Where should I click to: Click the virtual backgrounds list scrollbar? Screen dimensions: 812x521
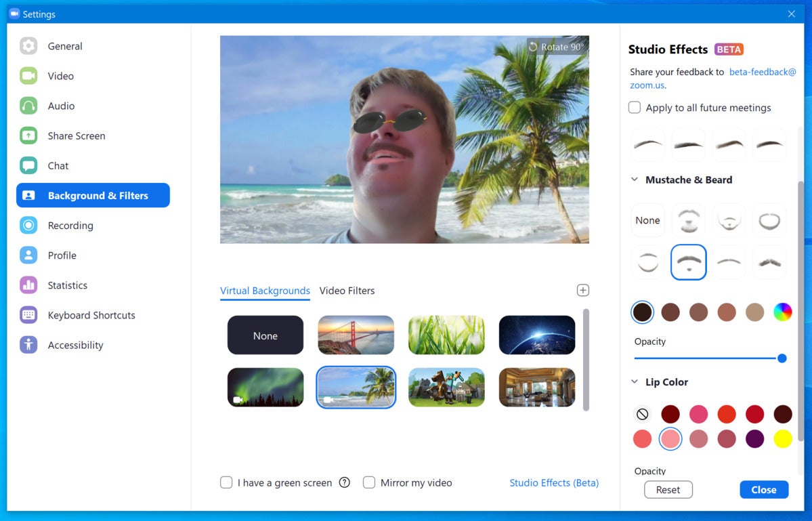tap(586, 360)
